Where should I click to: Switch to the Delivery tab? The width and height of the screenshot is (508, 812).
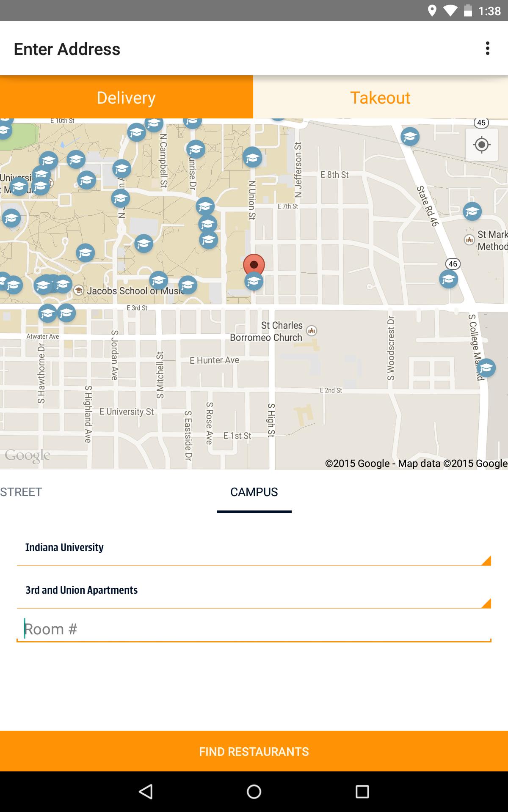coord(127,97)
